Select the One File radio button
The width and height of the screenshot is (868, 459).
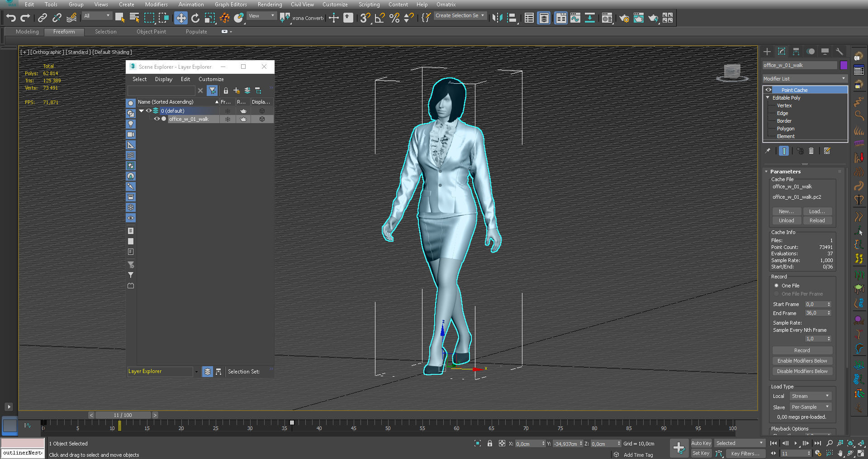(776, 286)
